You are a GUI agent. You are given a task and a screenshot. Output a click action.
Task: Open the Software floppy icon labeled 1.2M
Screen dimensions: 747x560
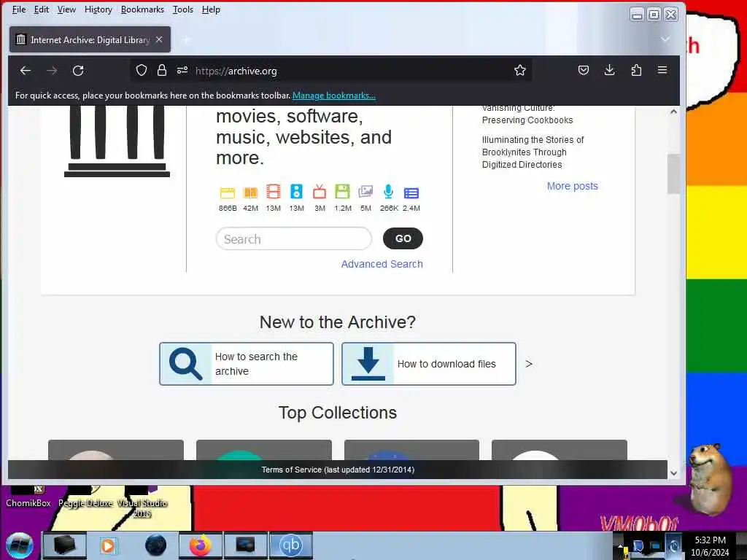(x=342, y=192)
